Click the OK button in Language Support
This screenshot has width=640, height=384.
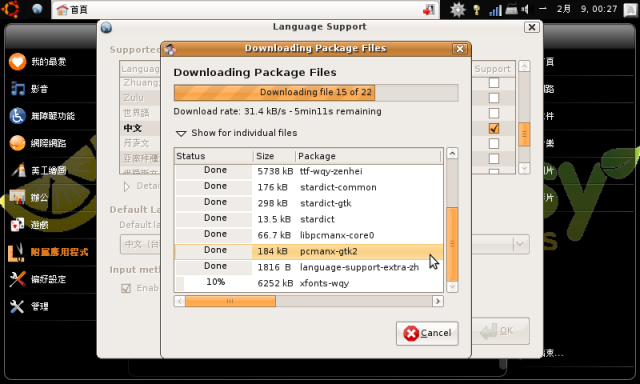(501, 331)
